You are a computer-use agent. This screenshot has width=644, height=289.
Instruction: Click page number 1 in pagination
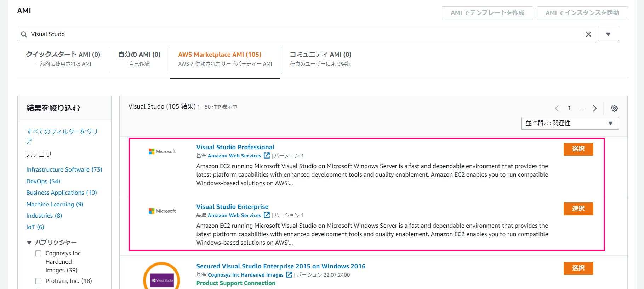pyautogui.click(x=569, y=109)
